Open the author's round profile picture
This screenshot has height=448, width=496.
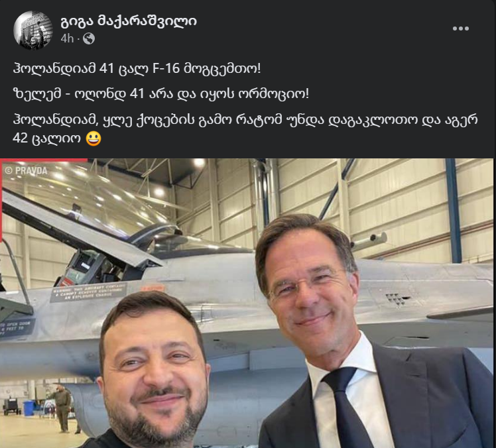(x=33, y=30)
